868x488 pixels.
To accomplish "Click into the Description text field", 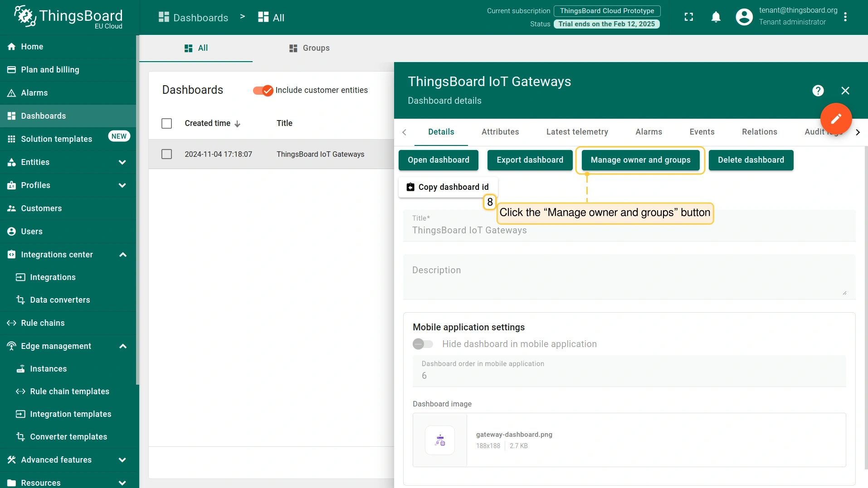I will click(629, 277).
